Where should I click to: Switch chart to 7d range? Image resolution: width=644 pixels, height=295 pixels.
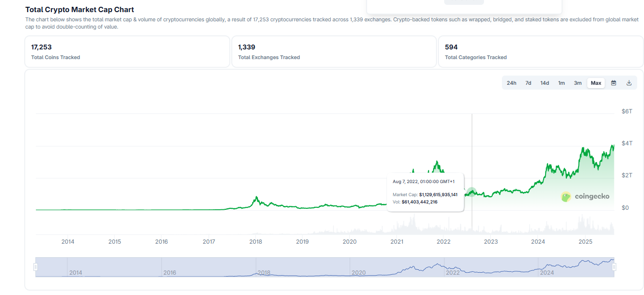click(528, 83)
